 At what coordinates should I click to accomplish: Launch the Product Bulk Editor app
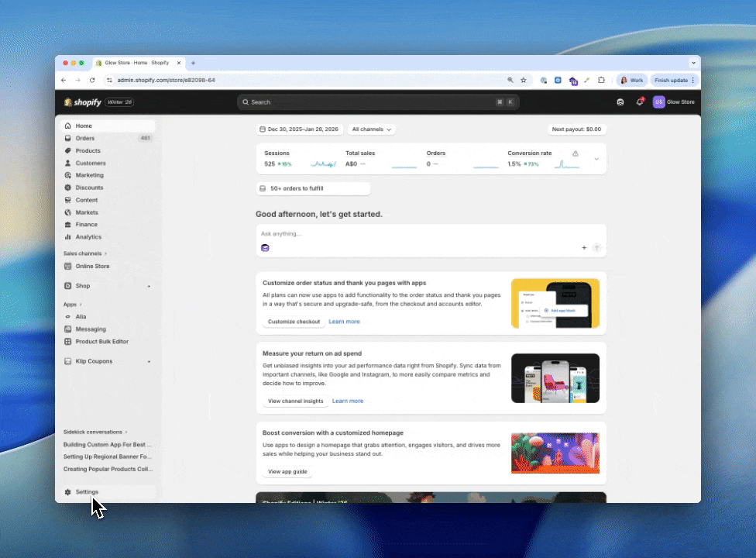pos(101,341)
